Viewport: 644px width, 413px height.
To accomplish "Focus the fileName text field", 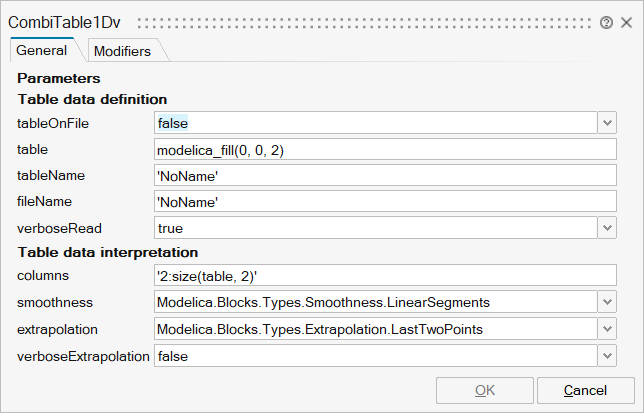I will coord(385,202).
